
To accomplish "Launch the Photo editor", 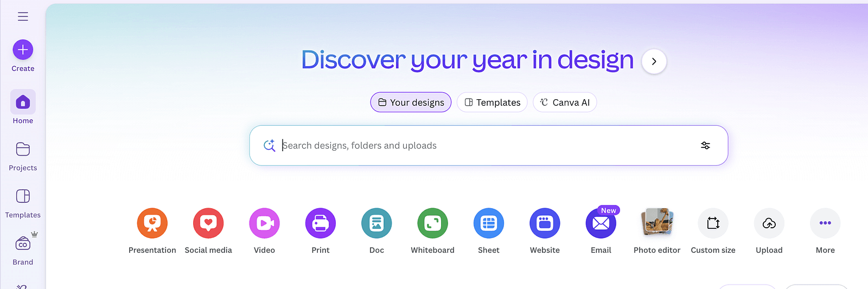I will tap(657, 223).
